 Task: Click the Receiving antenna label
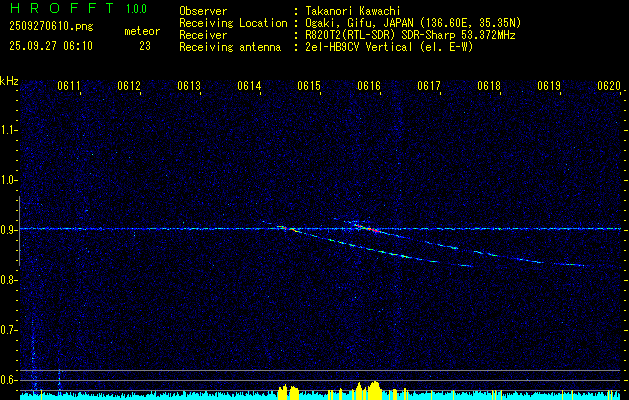coord(230,47)
